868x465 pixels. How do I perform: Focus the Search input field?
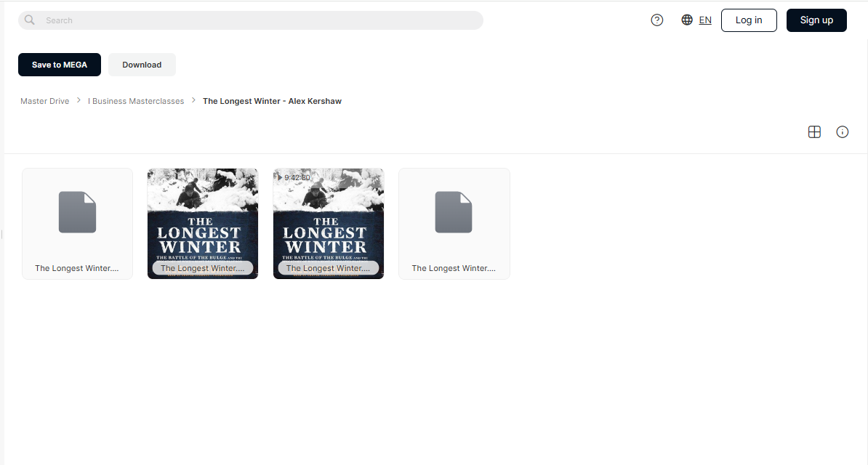(x=250, y=20)
